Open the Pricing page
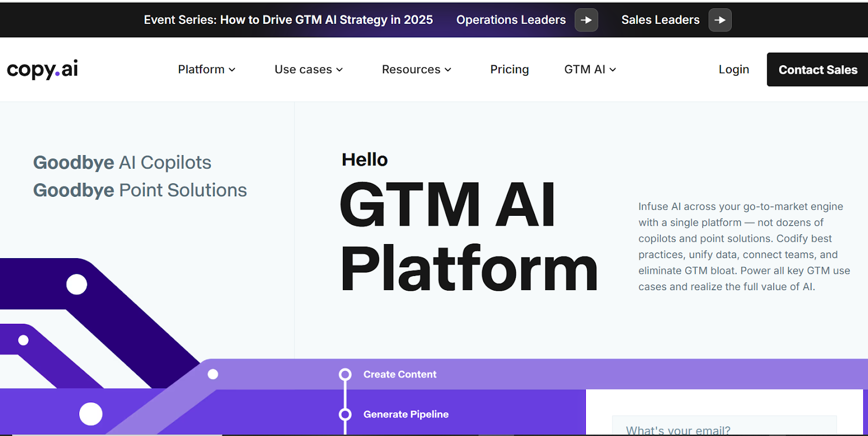868x436 pixels. (x=509, y=69)
